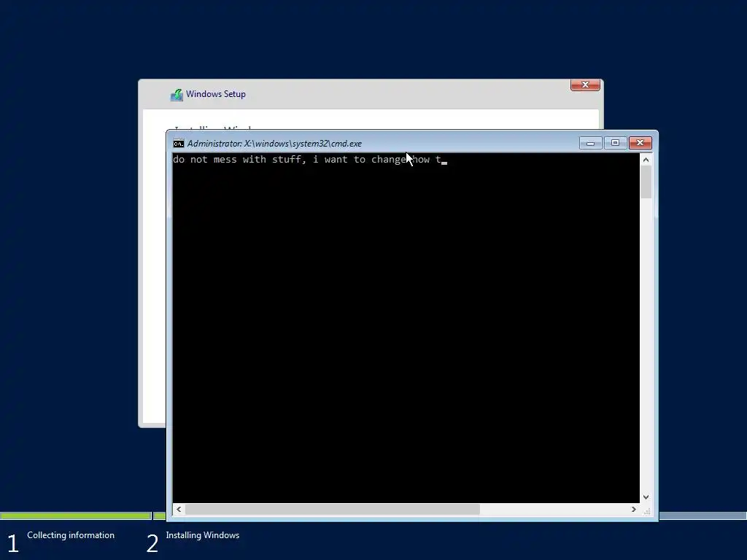Screen dimensions: 747x560
Task: Click the resize grip at cmd window corner
Action: [646, 511]
